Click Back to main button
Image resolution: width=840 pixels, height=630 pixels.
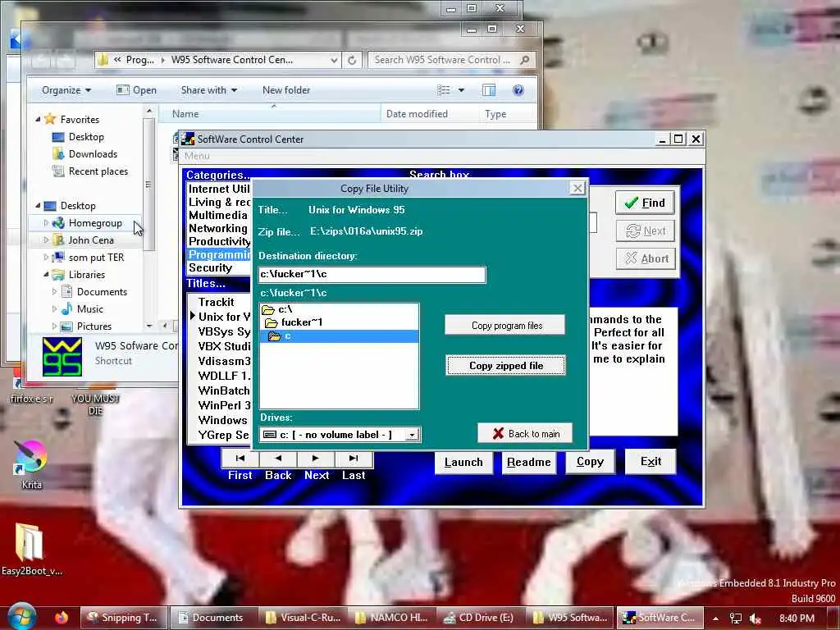point(525,433)
